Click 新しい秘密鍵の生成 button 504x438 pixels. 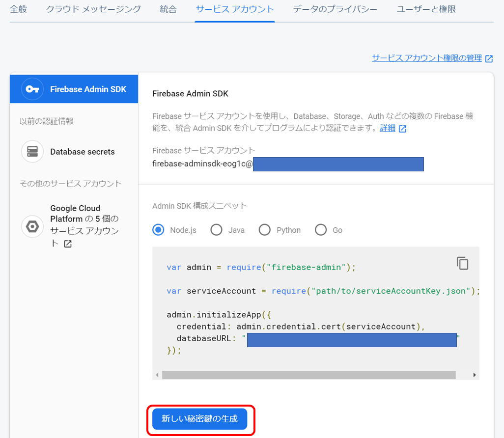point(199,419)
